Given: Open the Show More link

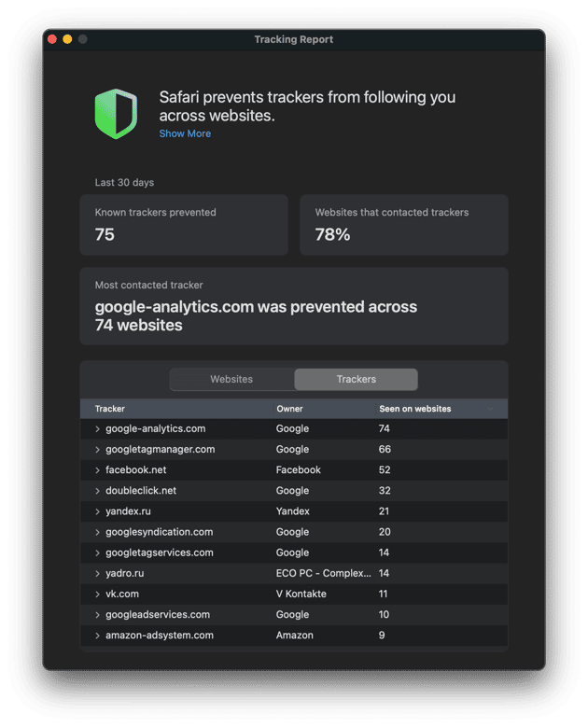Looking at the screenshot, I should point(185,133).
